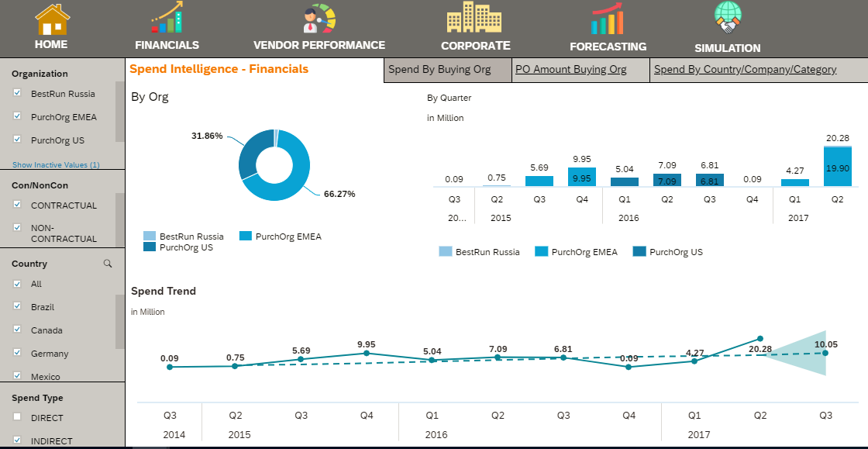
Task: Uncheck the BestRun Russia checkbox
Action: (17, 93)
